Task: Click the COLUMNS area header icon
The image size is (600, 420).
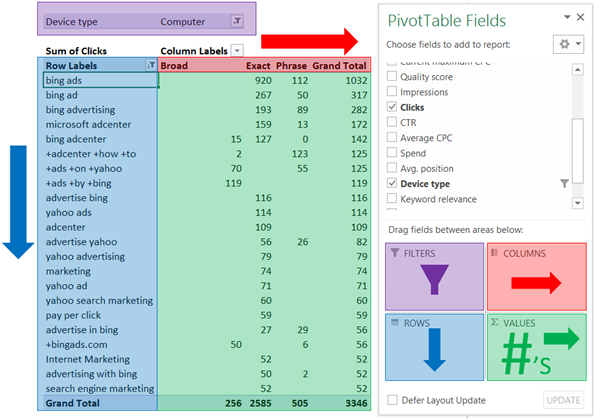Action: point(494,253)
